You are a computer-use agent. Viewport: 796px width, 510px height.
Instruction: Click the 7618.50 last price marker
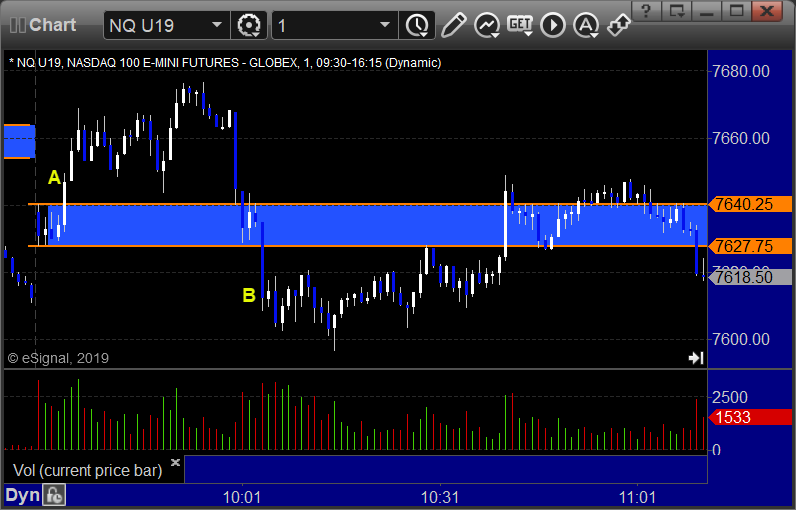coord(750,277)
